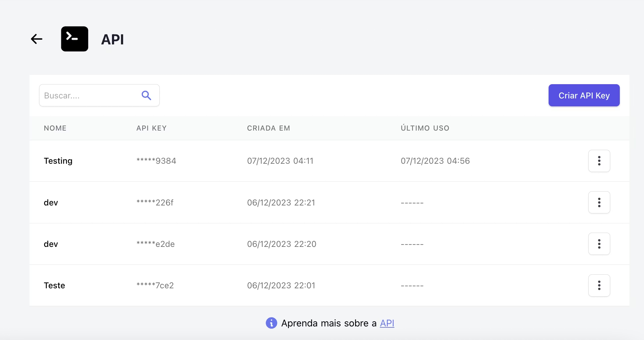644x340 pixels.
Task: Click the CRIADA EM column header
Action: (x=269, y=128)
